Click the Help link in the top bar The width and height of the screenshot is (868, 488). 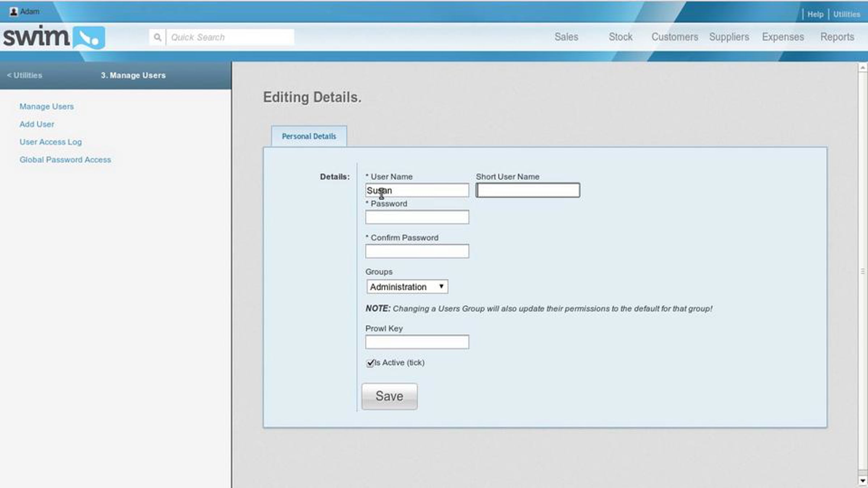(x=815, y=14)
